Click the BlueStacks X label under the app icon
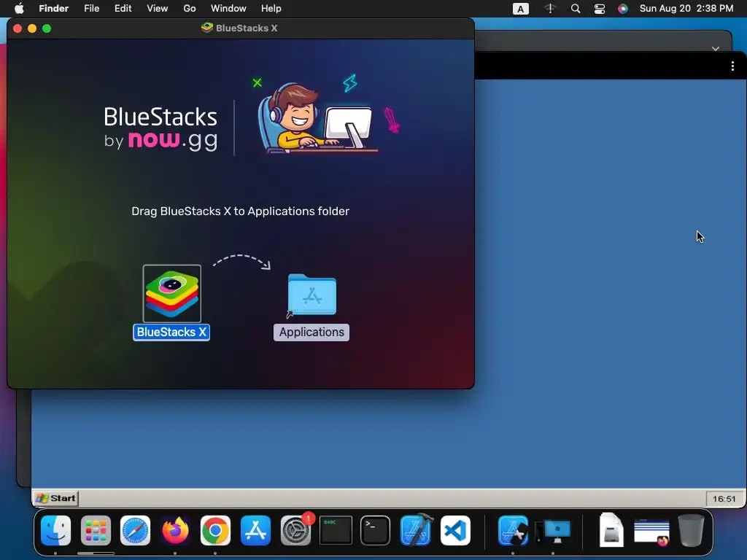The width and height of the screenshot is (747, 560). [171, 332]
